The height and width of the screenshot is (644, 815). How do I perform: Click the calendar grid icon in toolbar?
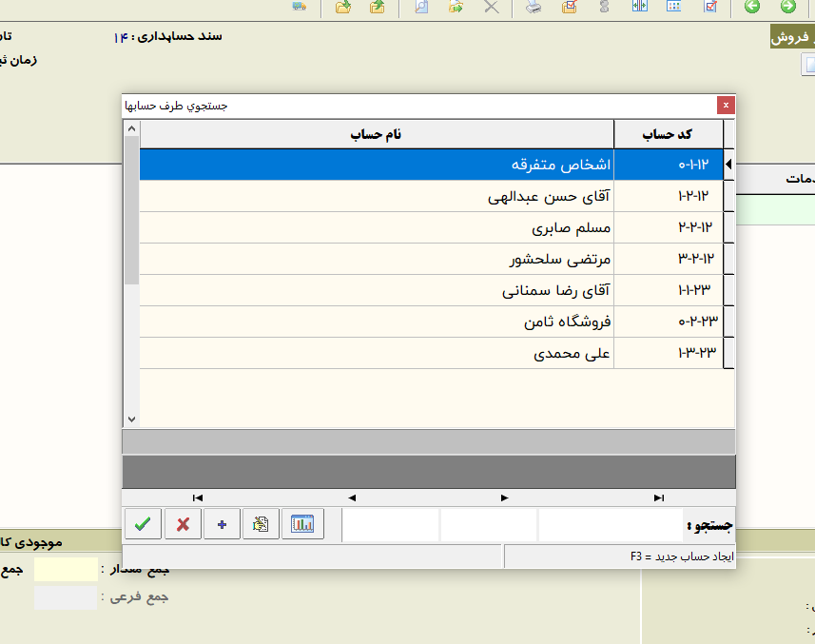point(674,8)
